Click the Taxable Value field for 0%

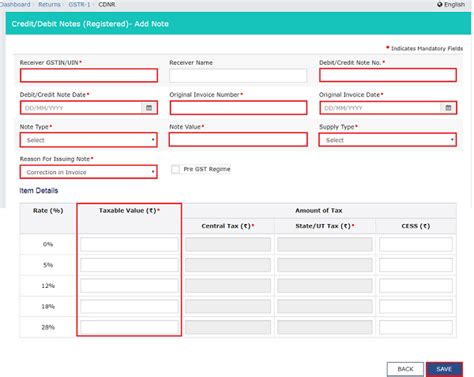(129, 244)
